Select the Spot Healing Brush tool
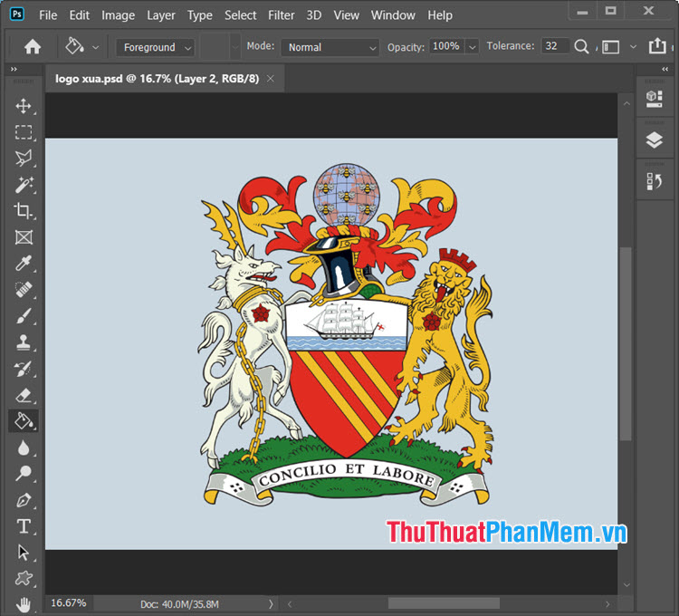The image size is (679, 616). [x=24, y=289]
